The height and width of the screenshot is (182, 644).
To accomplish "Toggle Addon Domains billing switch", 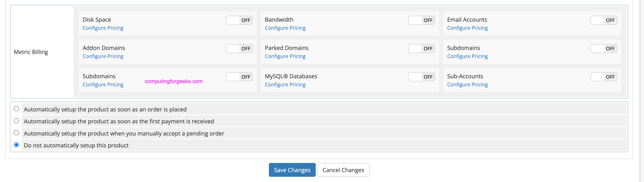I will [x=239, y=49].
